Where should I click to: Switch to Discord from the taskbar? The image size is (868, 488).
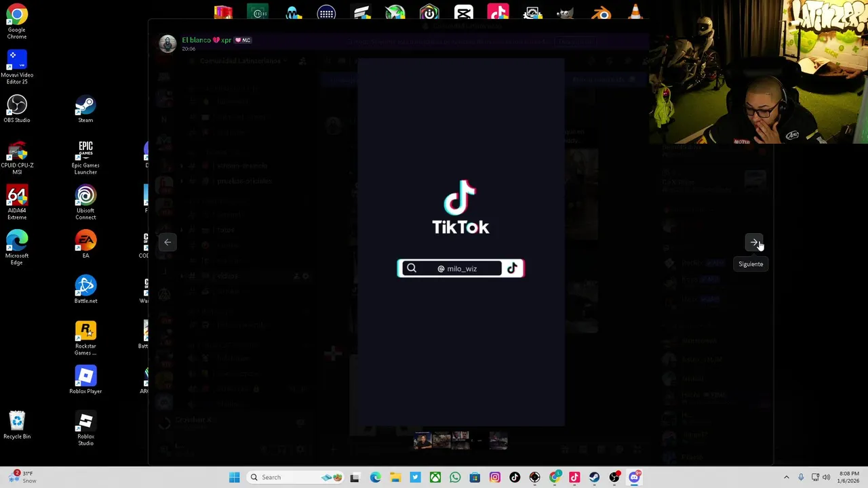(634, 477)
